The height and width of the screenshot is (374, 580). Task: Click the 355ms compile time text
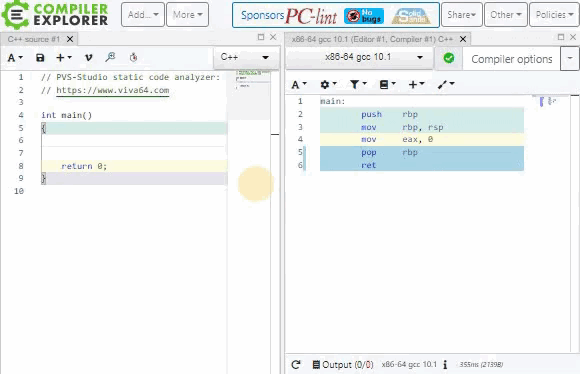tap(481, 365)
